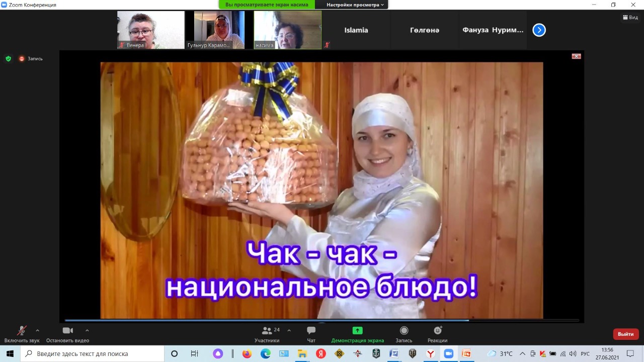
Task: Leave the meeting with Выйти
Action: point(625,334)
